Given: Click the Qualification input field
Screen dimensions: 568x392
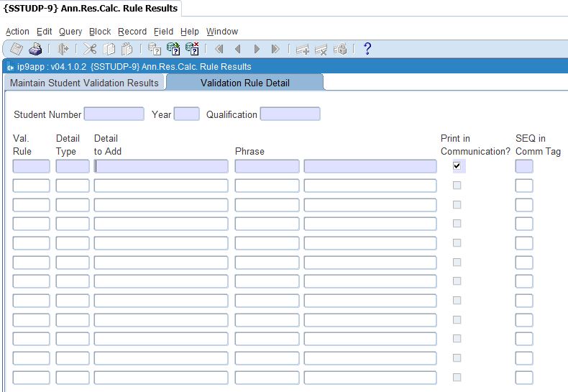Looking at the screenshot, I should tap(290, 114).
